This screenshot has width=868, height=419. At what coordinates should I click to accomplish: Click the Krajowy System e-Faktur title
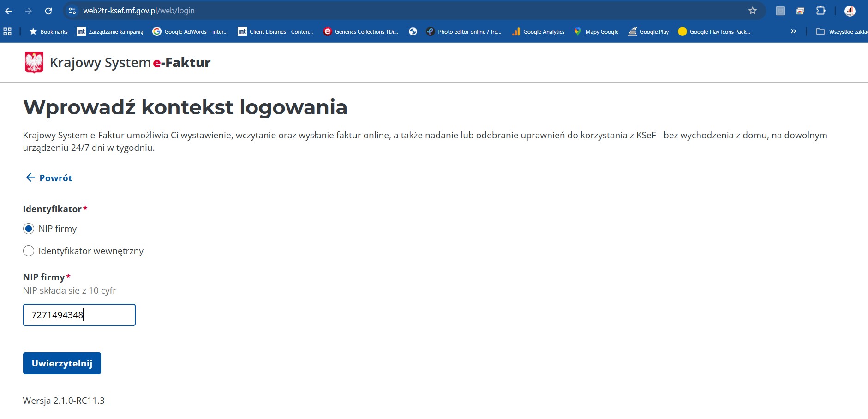click(x=130, y=62)
